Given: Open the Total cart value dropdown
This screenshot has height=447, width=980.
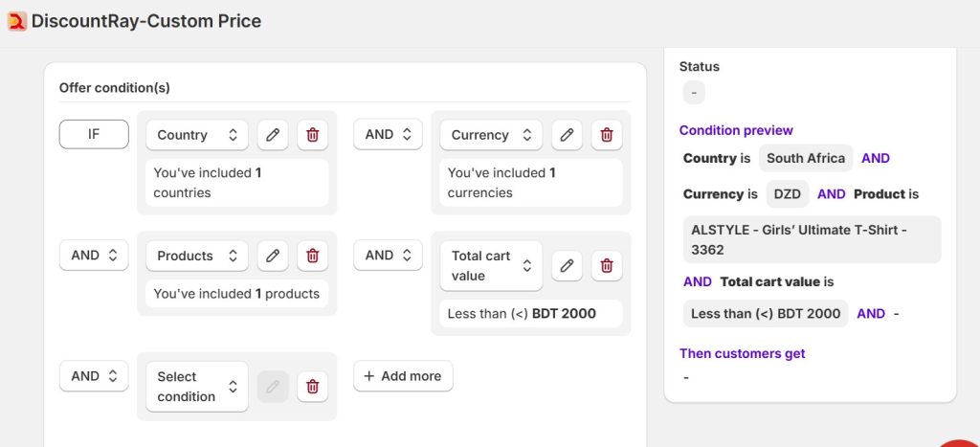Looking at the screenshot, I should [x=490, y=266].
